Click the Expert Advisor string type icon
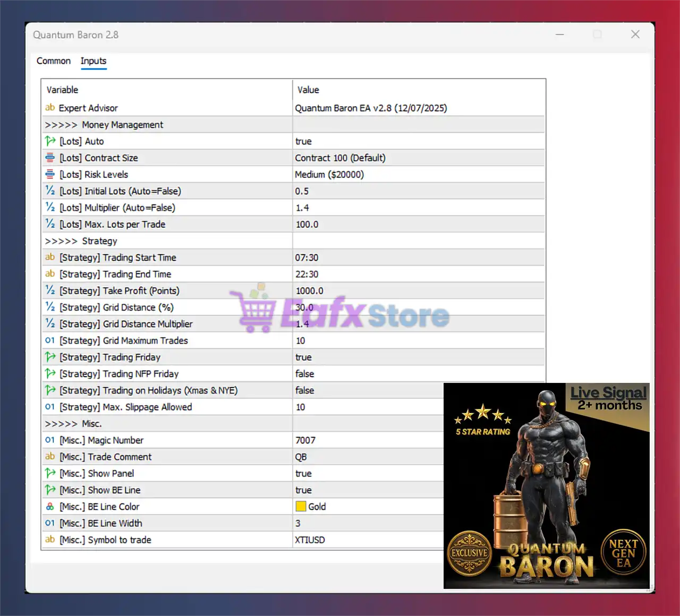 coord(50,108)
